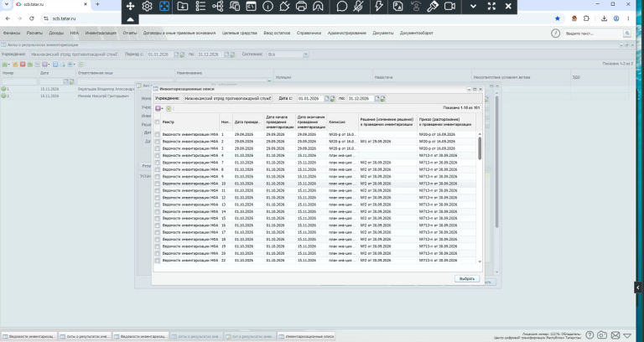Open print dropdown in background Акты toolbar

coord(71,65)
